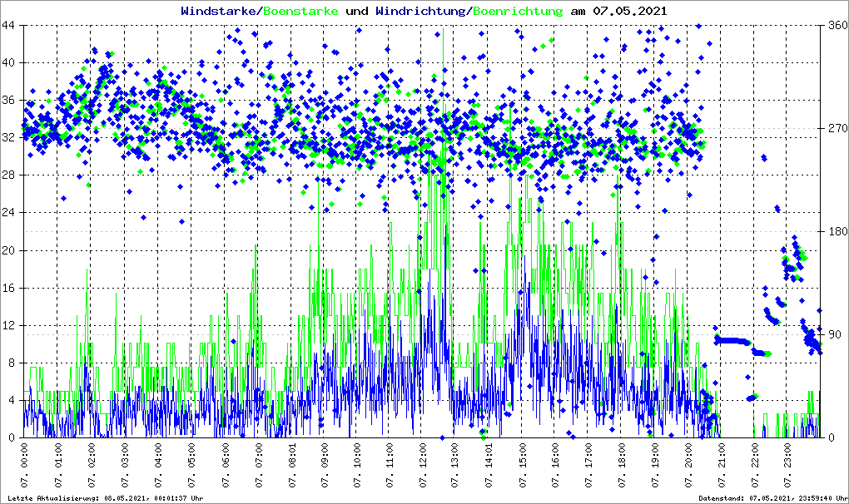This screenshot has height=504, width=849.
Task: Click the "Letzte Aktualisierung" footer text
Action: click(106, 498)
